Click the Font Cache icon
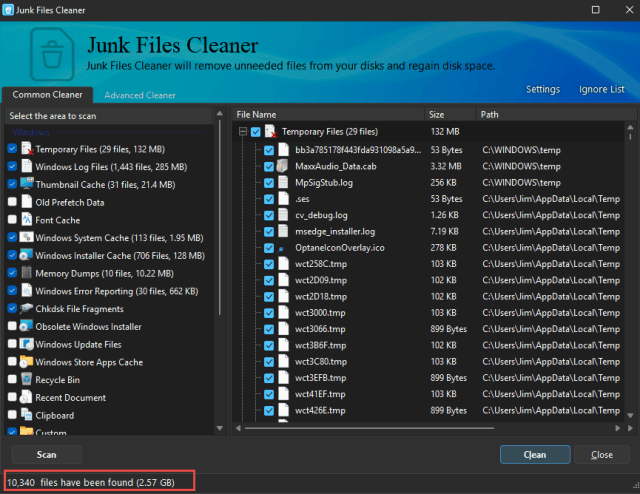640x494 pixels. (27, 220)
